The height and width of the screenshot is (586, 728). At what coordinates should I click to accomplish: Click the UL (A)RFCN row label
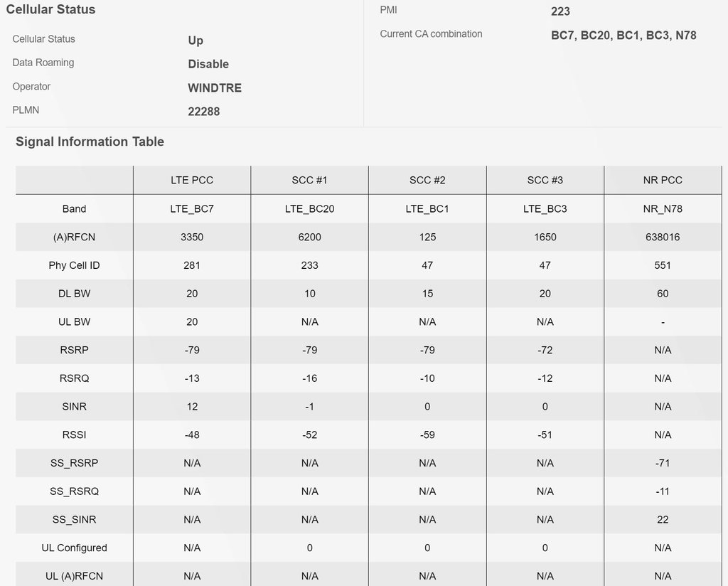click(74, 576)
